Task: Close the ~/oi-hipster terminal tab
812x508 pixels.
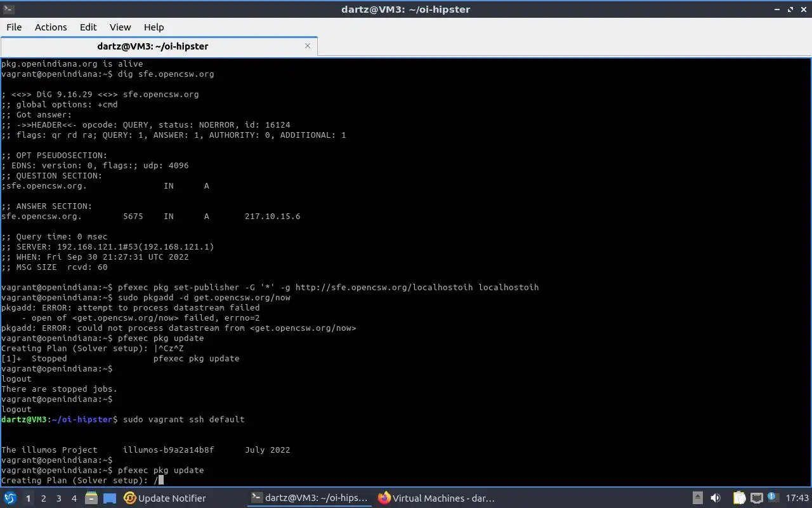Action: pos(308,46)
